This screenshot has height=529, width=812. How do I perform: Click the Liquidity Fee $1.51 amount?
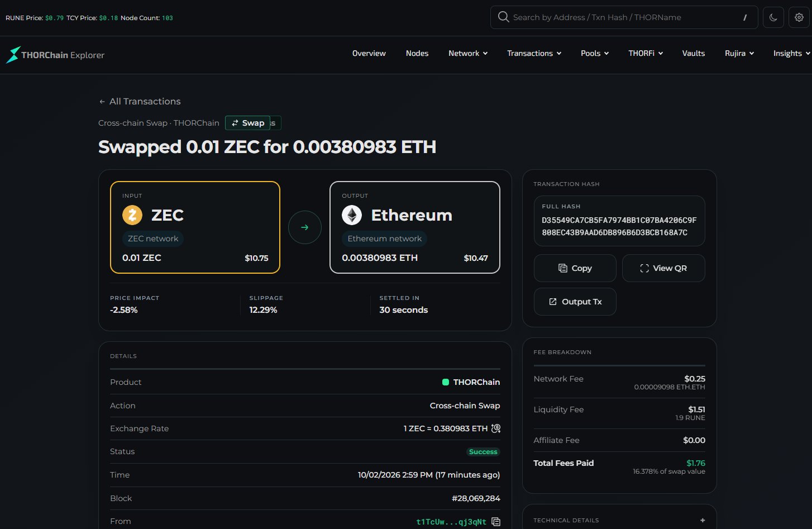pyautogui.click(x=696, y=409)
